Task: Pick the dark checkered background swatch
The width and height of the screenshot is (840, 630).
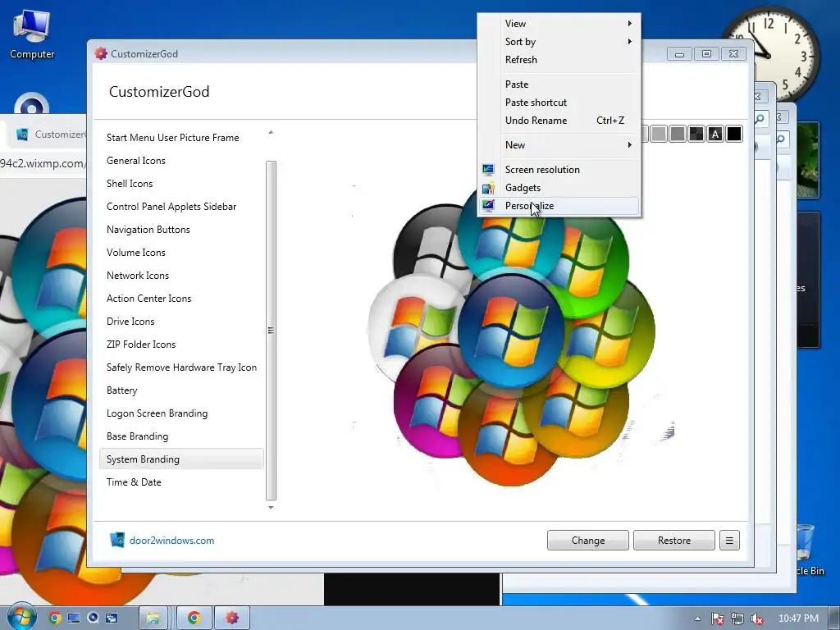Action: coord(696,134)
